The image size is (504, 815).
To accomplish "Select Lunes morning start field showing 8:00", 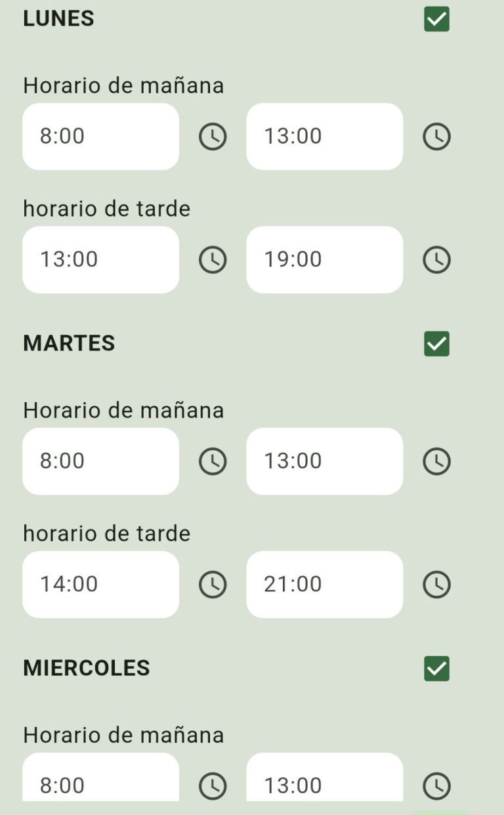I will 100,136.
